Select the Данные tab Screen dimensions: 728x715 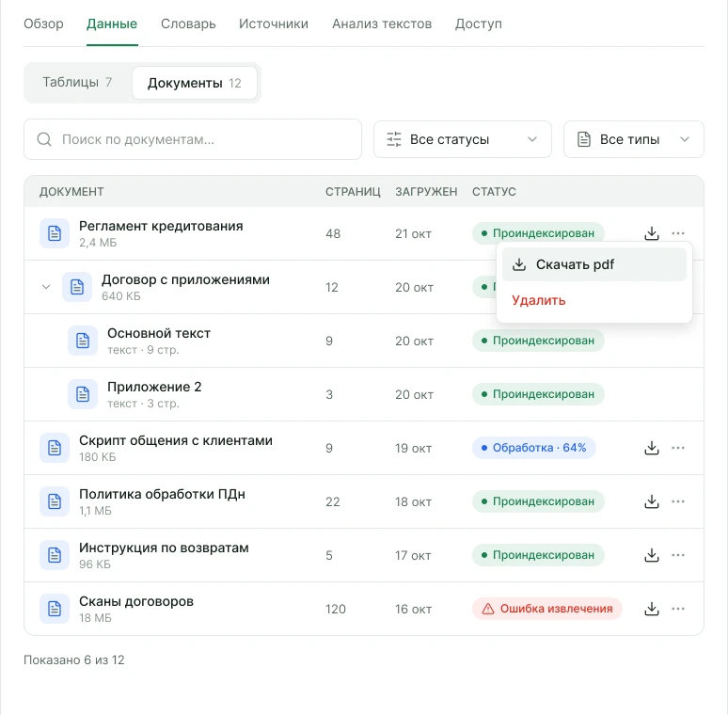click(x=112, y=24)
